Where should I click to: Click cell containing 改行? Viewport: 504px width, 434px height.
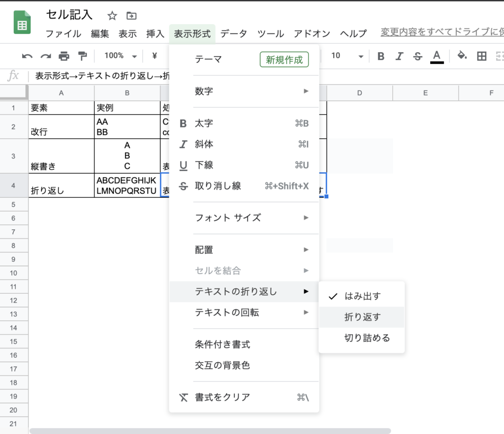[x=62, y=126]
